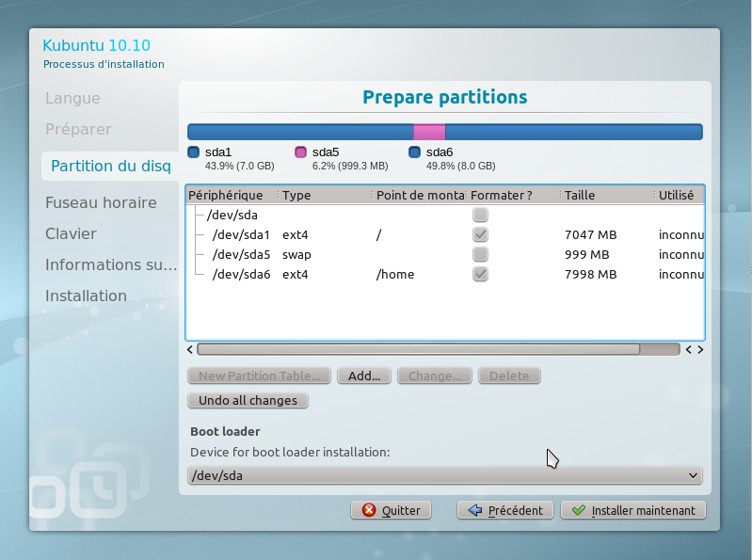Select the /dev/sda tree row
752x560 pixels.
click(445, 215)
